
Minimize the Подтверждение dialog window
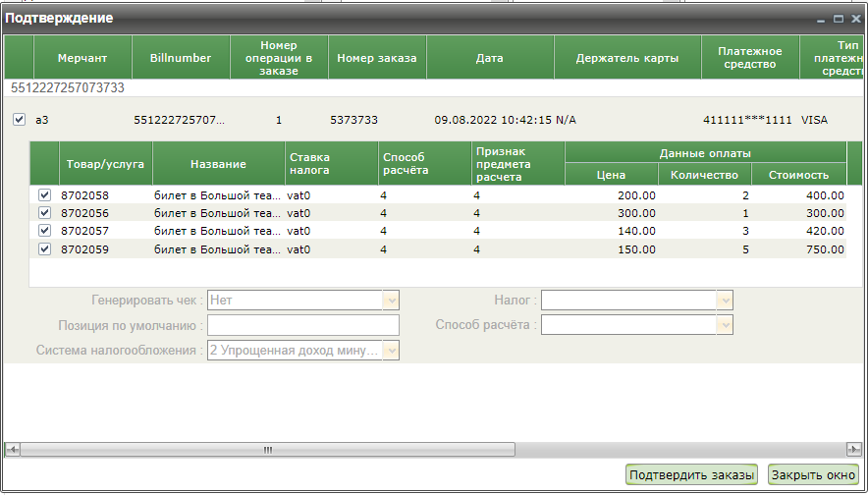pos(821,19)
